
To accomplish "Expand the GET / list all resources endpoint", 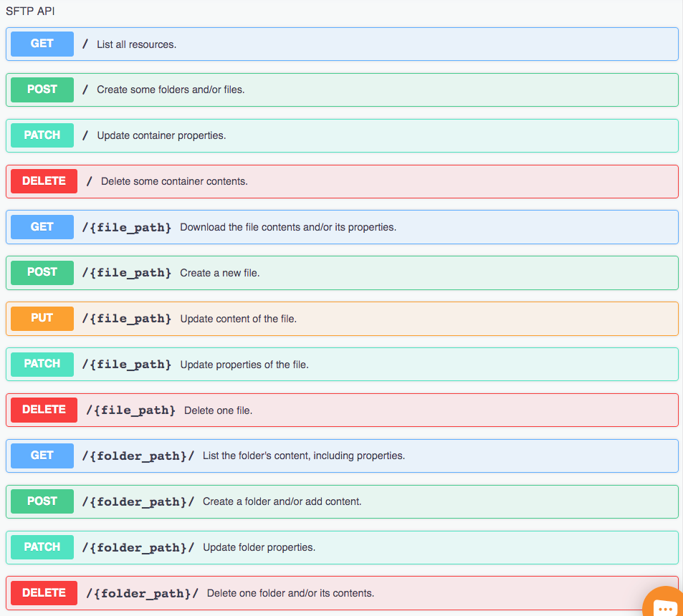I will pos(358,44).
